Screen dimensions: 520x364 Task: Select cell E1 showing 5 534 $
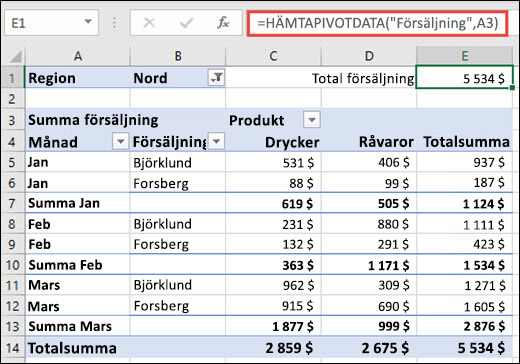[x=465, y=78]
